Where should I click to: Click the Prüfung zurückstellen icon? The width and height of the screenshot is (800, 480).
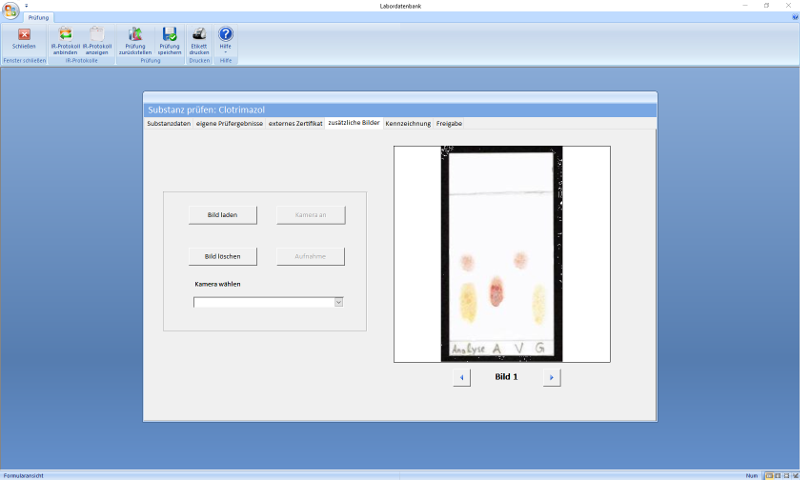[135, 39]
